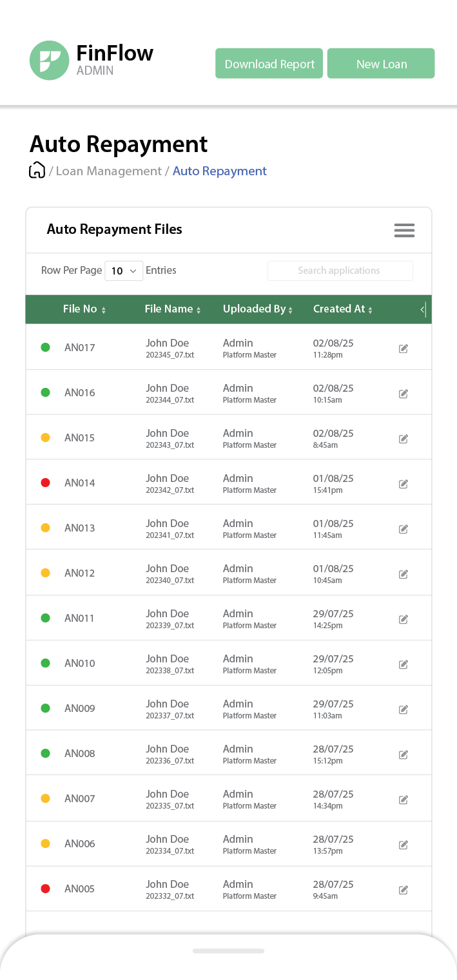The width and height of the screenshot is (457, 980).
Task: Click the FinFlow logo icon
Action: [49, 61]
